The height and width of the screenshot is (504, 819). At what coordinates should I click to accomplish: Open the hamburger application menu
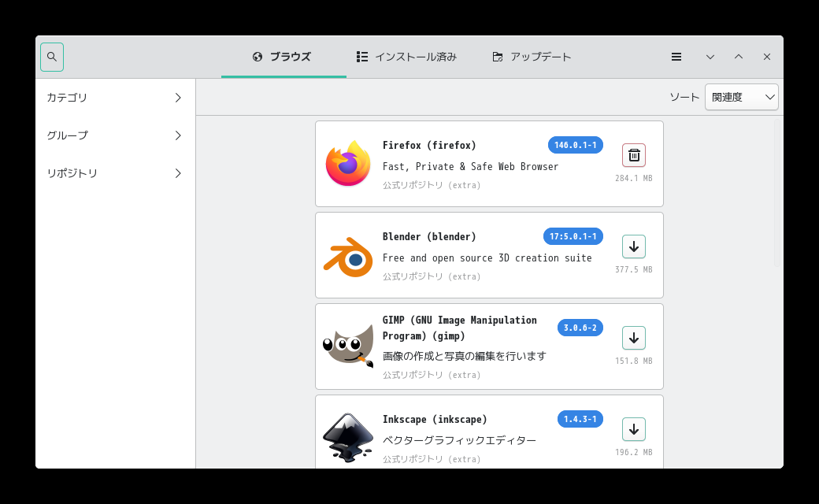coord(676,57)
